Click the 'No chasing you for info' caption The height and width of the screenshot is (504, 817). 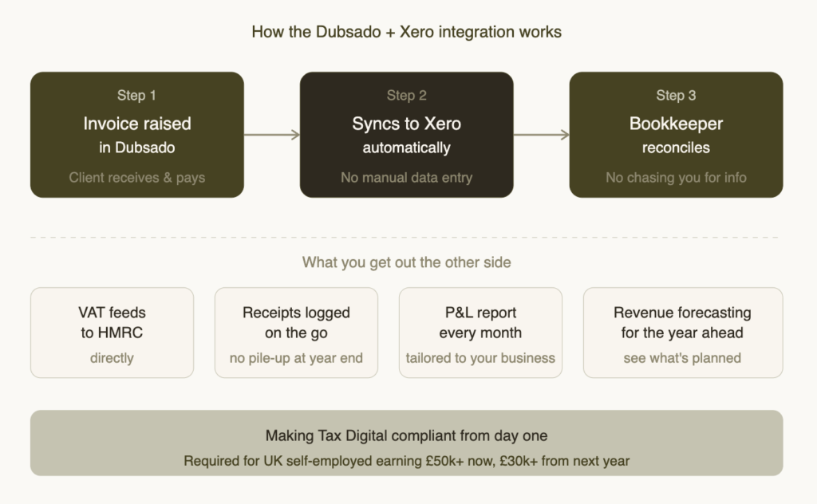[x=676, y=177]
